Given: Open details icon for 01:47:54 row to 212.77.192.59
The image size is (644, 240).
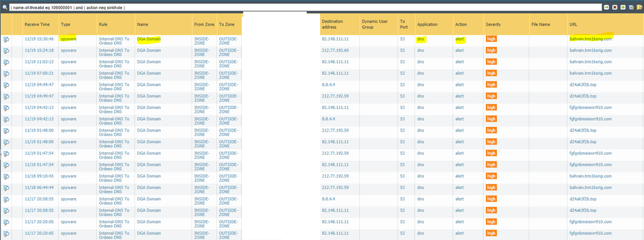Looking at the screenshot, I should [6, 154].
